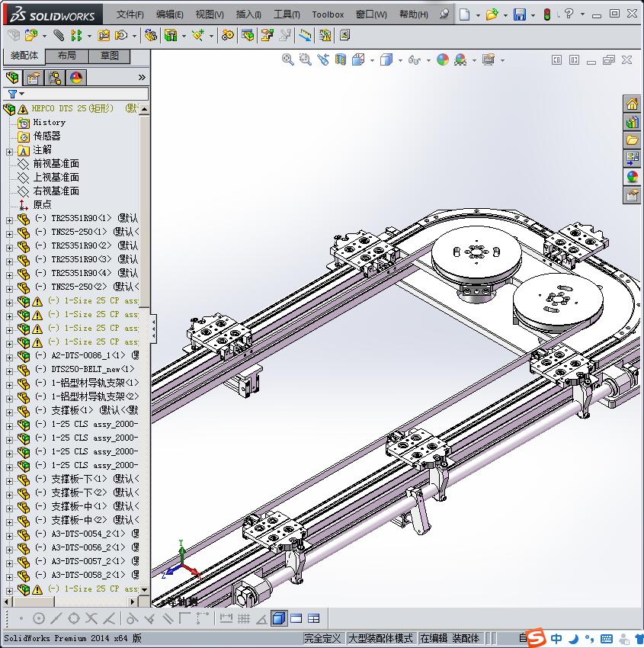Click the Sogou input method S icon
The height and width of the screenshot is (648, 644).
[x=537, y=638]
